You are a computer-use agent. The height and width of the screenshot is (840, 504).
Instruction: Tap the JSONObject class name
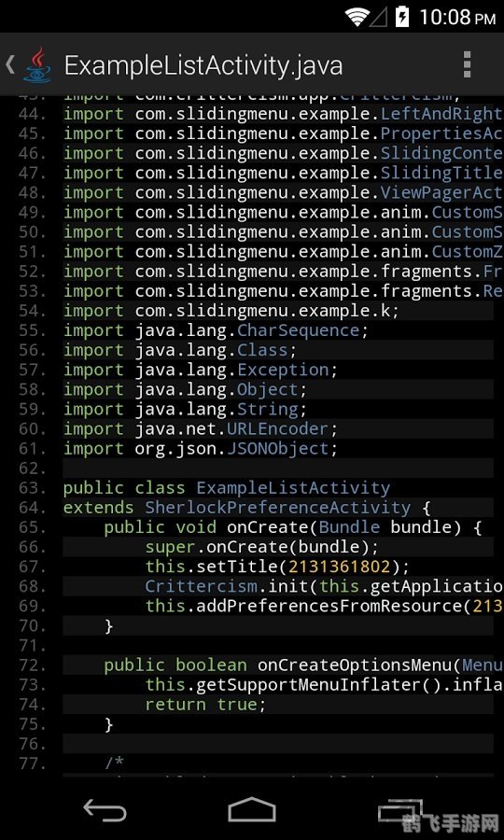(277, 449)
